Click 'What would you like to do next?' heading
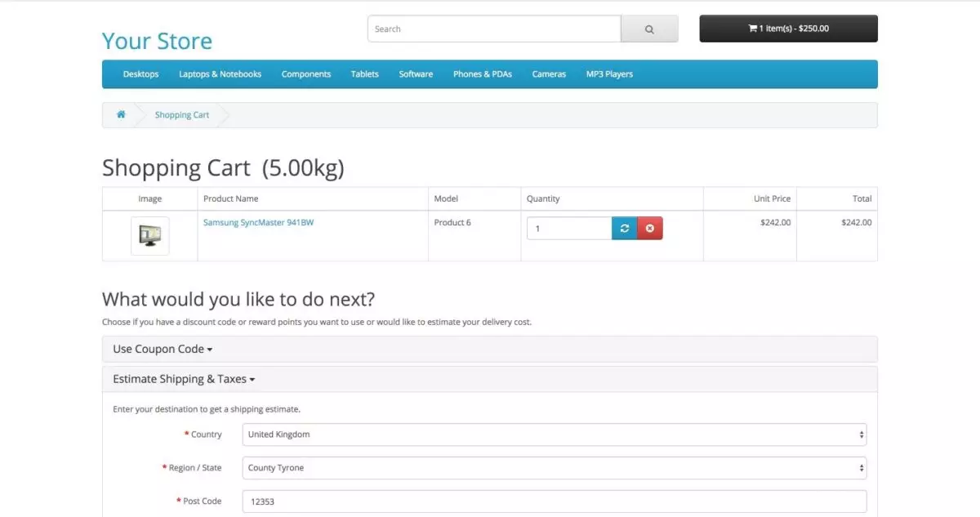Viewport: 980px width, 517px height. point(238,299)
